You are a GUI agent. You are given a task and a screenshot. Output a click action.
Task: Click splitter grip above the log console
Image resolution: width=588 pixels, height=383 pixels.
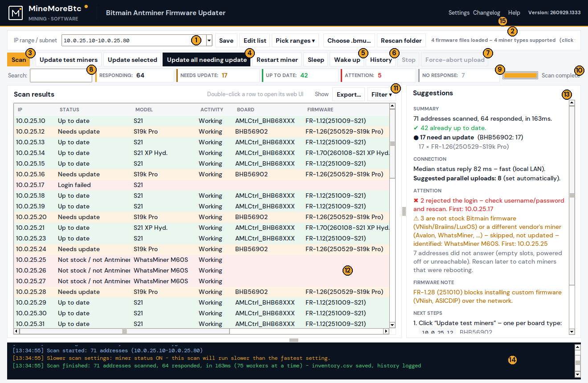[294, 340]
